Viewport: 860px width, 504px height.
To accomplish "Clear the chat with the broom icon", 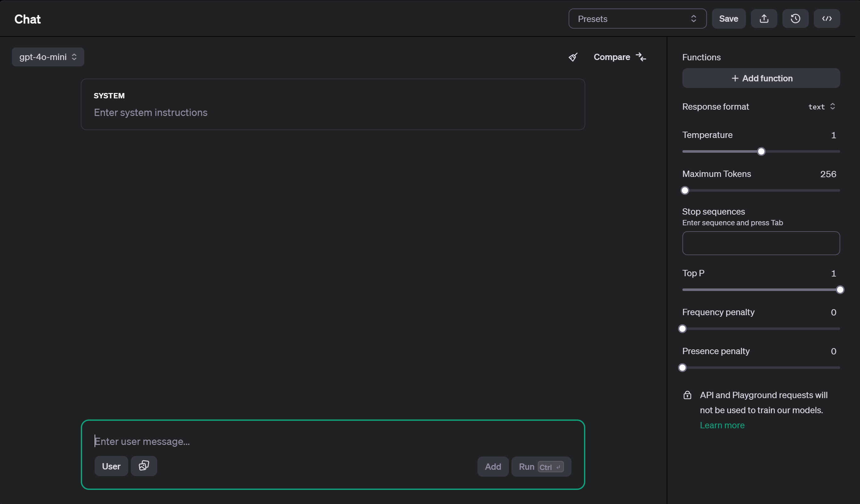I will point(573,57).
